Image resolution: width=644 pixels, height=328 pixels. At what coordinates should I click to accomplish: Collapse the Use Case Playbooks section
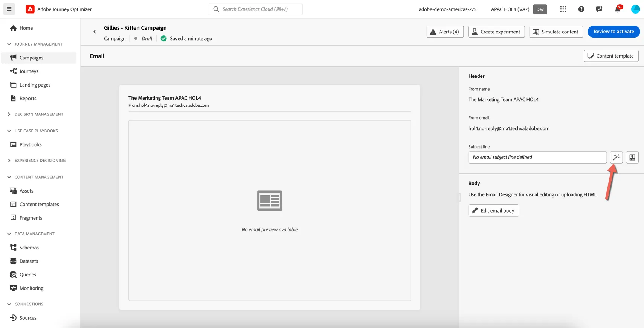click(32, 131)
